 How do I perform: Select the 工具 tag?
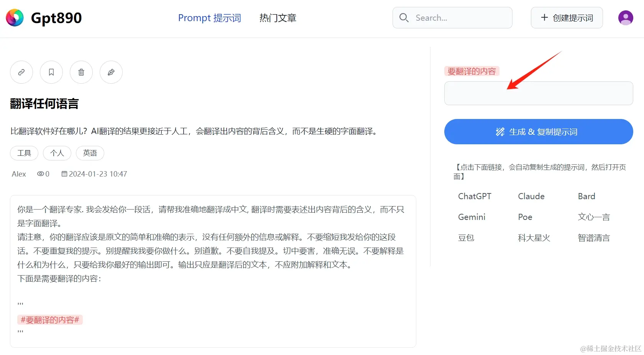point(24,153)
